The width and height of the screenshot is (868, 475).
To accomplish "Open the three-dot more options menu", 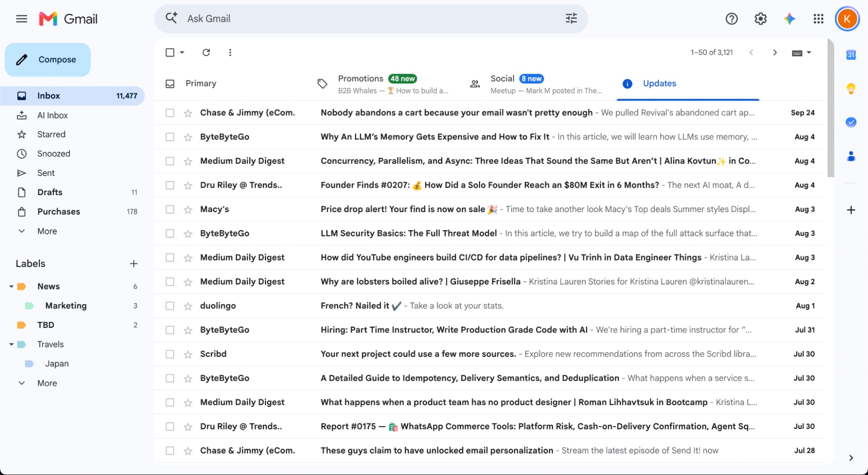I will (x=230, y=52).
